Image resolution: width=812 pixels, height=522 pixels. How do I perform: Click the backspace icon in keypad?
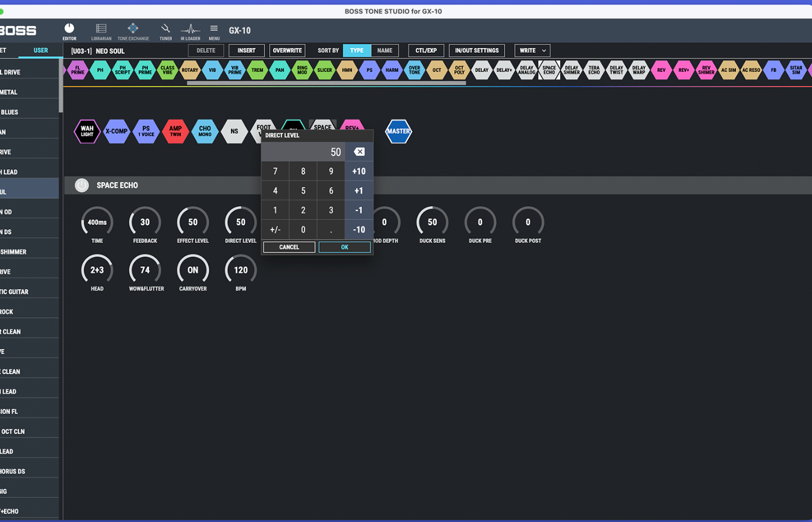[x=359, y=152]
